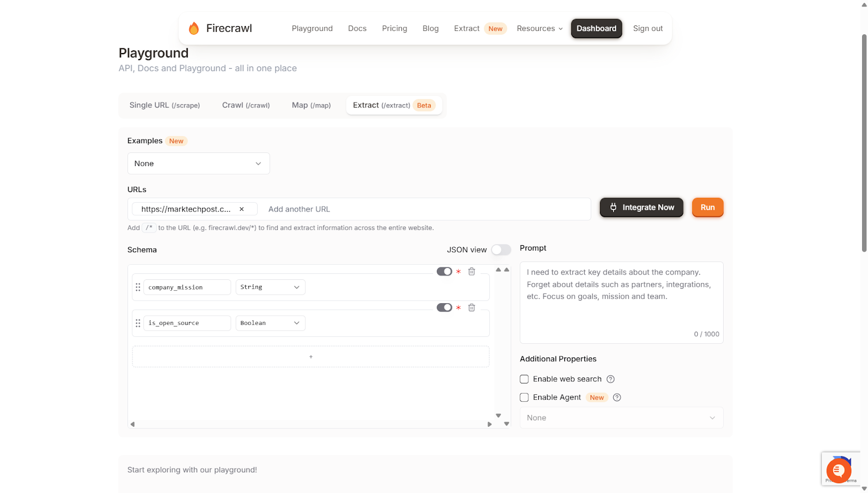Click the company_mission field name input
The height and width of the screenshot is (493, 868).
tap(187, 287)
